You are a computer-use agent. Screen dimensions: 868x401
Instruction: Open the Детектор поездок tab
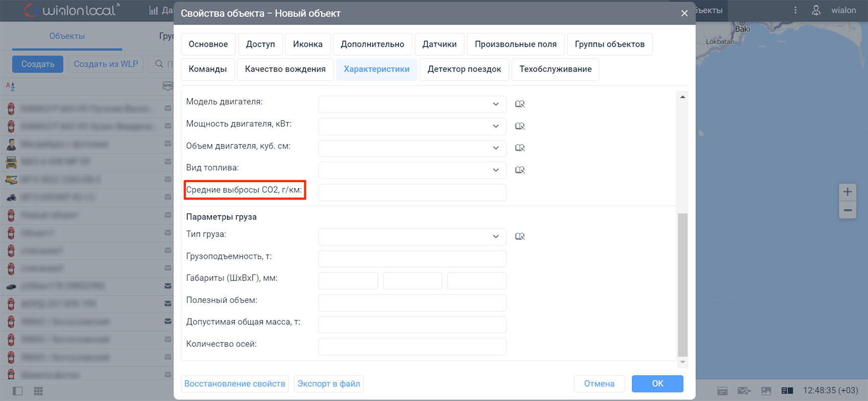464,69
